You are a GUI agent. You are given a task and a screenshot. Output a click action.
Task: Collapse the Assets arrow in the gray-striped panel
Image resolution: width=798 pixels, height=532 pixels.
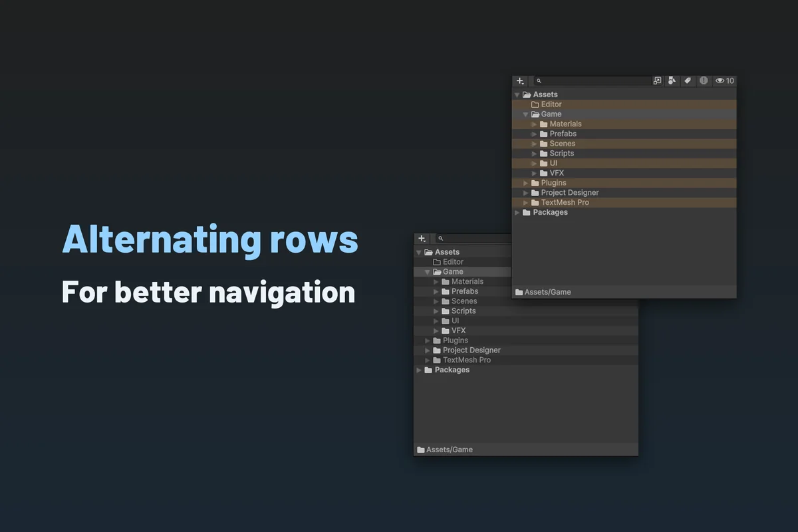[419, 253]
